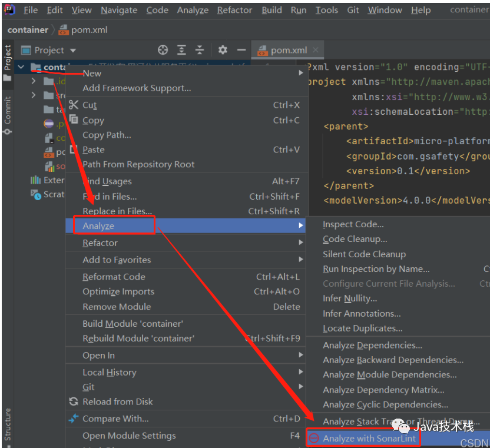Click the Scratches and Consoles icon

(35, 194)
